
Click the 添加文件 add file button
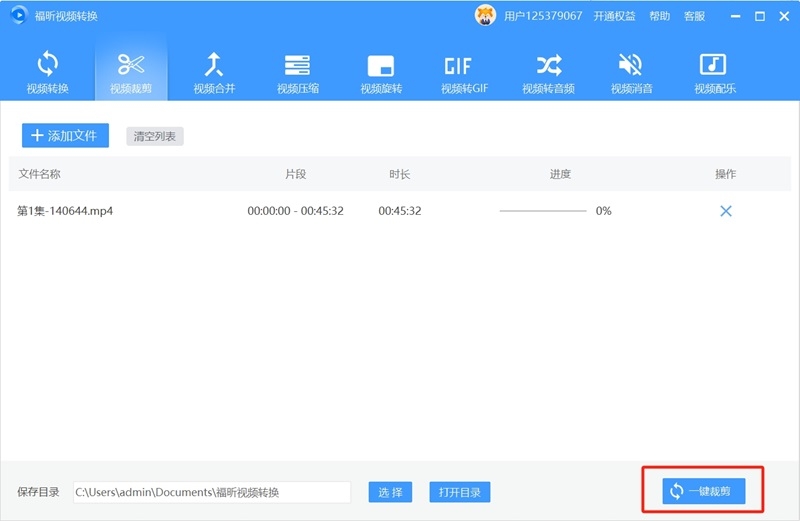point(65,135)
